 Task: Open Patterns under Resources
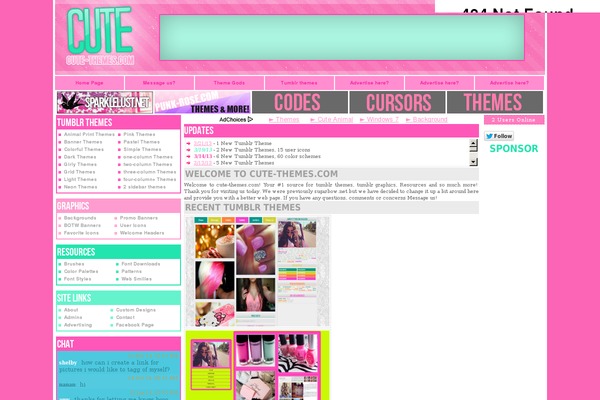click(132, 271)
